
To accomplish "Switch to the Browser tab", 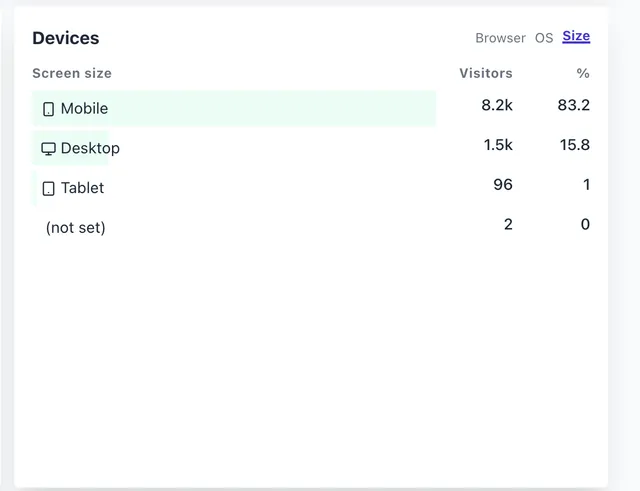I will (x=500, y=38).
